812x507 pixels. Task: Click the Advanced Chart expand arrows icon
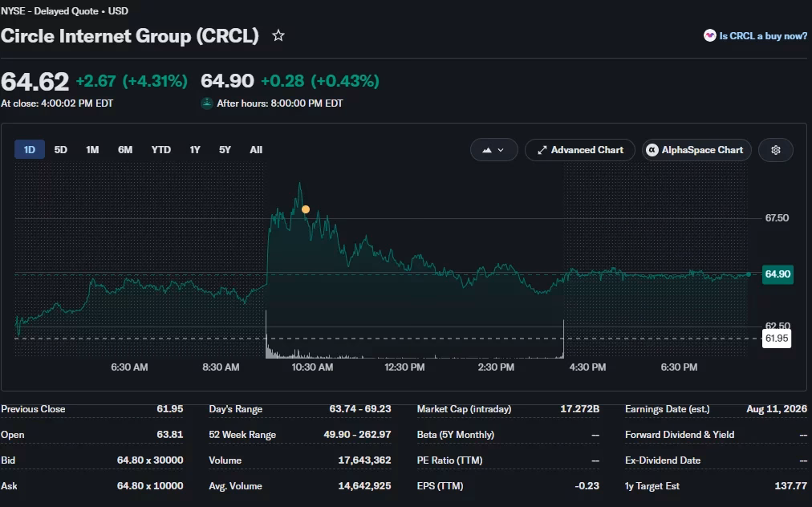[542, 150]
